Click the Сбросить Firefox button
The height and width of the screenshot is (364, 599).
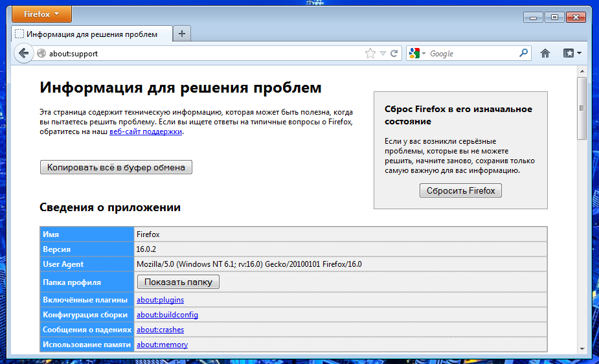460,190
